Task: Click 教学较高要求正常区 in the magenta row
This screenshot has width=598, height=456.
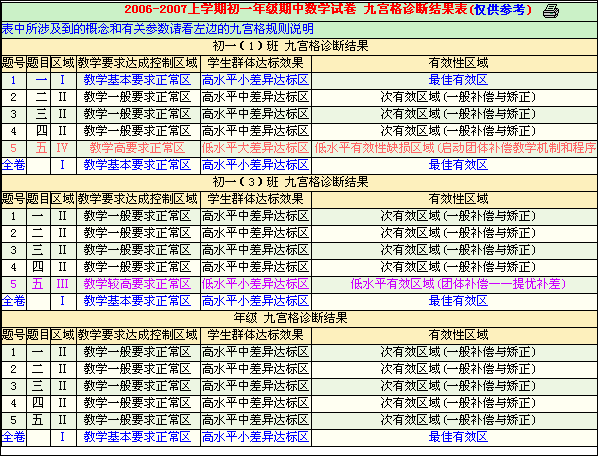Action: [137, 284]
